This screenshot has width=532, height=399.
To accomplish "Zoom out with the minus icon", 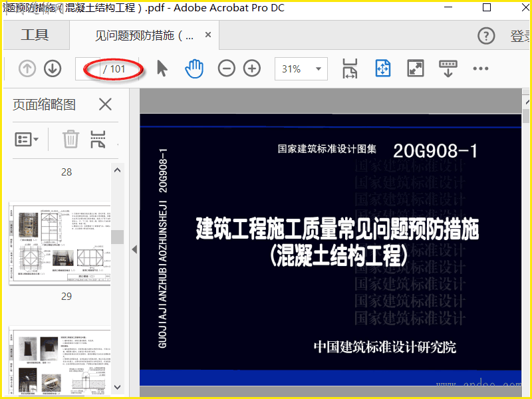I will tap(226, 68).
